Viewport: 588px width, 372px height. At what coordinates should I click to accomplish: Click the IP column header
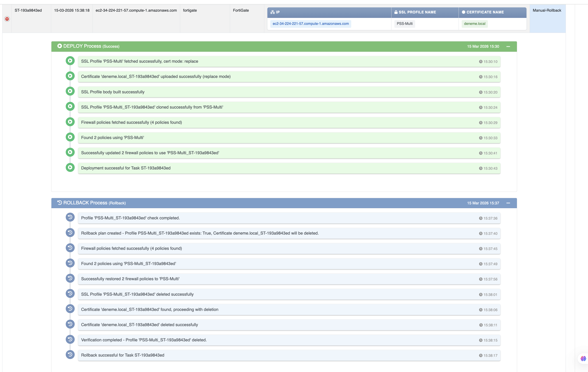[329, 12]
